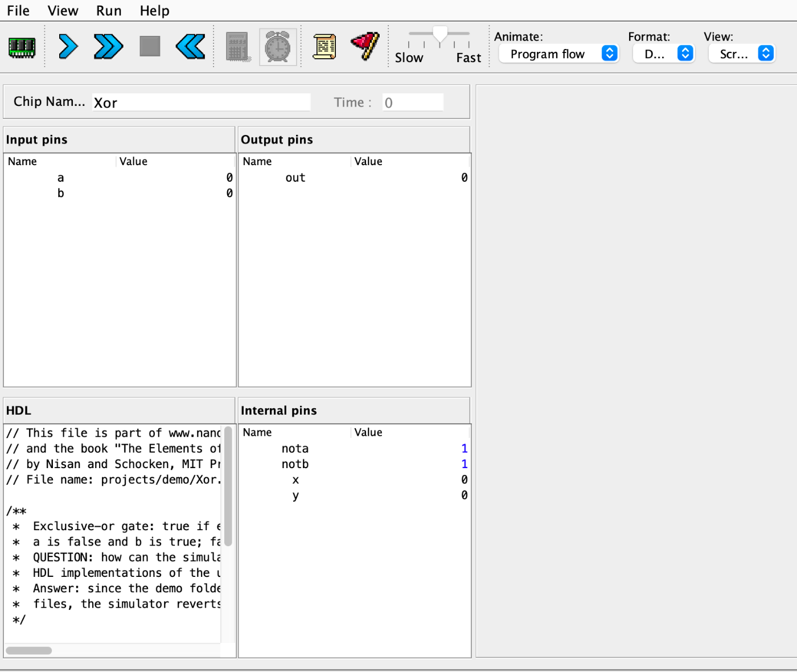Select the out pin row
The width and height of the screenshot is (797, 672).
[355, 178]
